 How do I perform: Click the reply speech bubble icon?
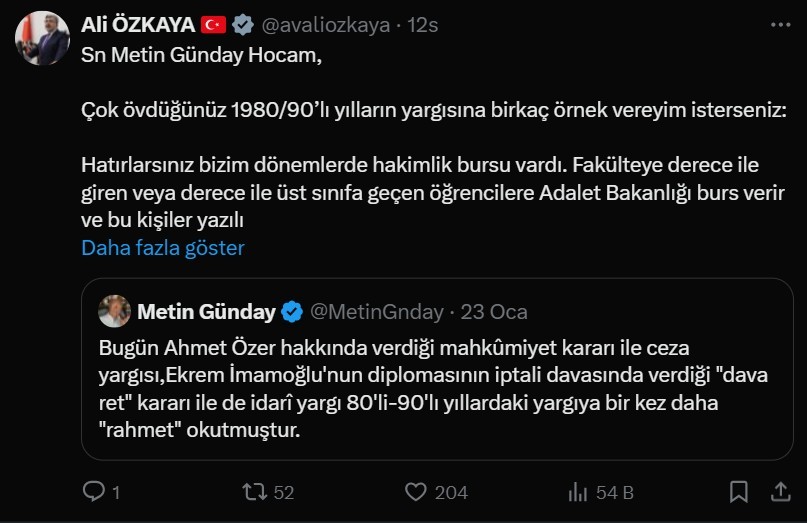[94, 491]
